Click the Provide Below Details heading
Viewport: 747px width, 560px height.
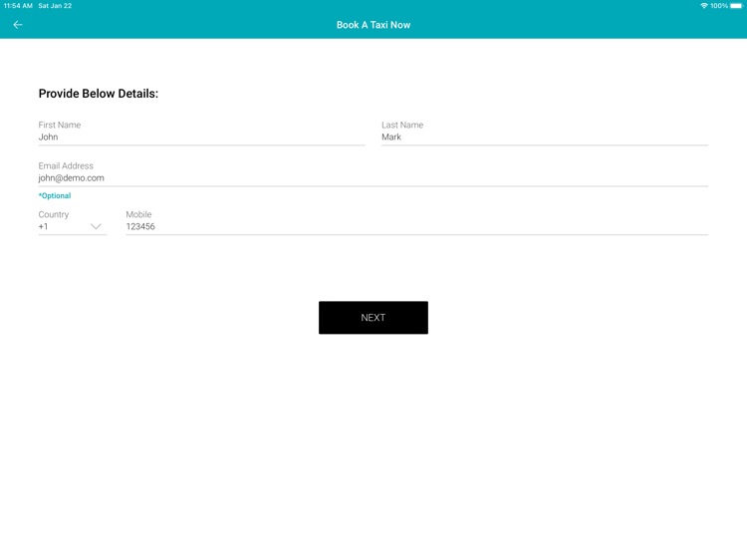tap(99, 94)
